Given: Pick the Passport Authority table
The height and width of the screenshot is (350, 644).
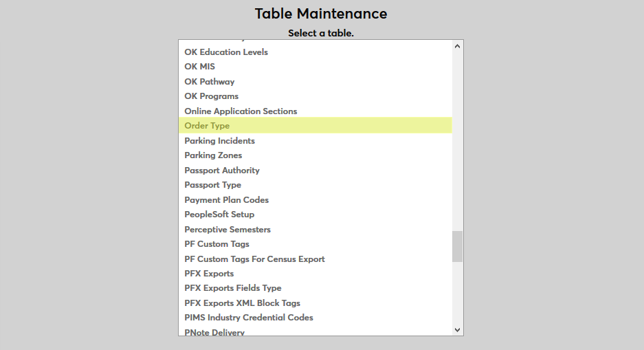Looking at the screenshot, I should (222, 171).
